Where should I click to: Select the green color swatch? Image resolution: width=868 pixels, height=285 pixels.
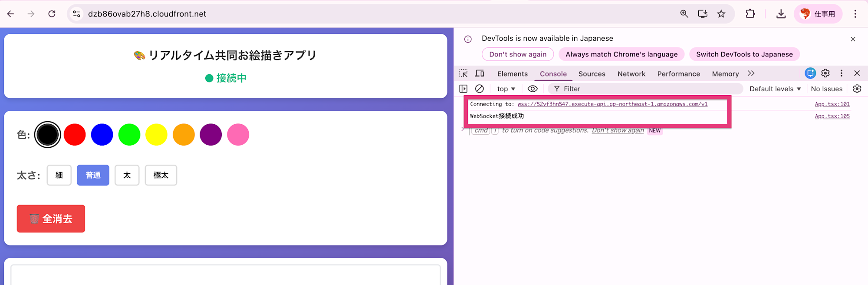(x=129, y=135)
